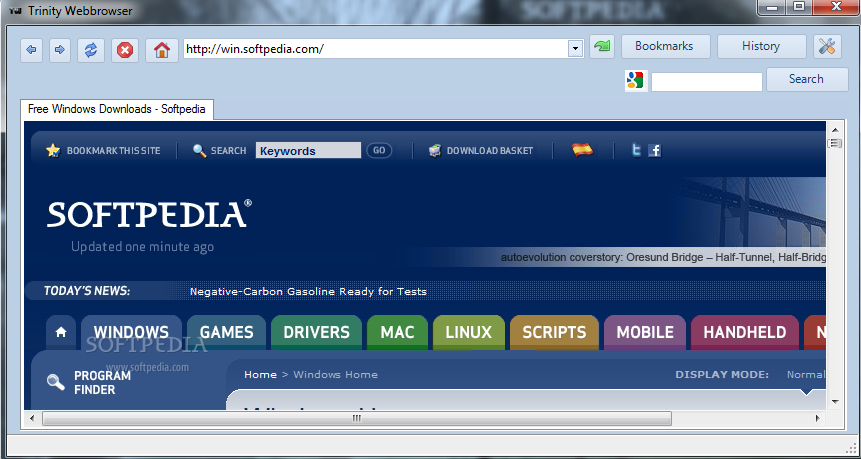Click the horizontal scrollbar left arrow
Viewport: 861px width, 459px height.
point(32,418)
